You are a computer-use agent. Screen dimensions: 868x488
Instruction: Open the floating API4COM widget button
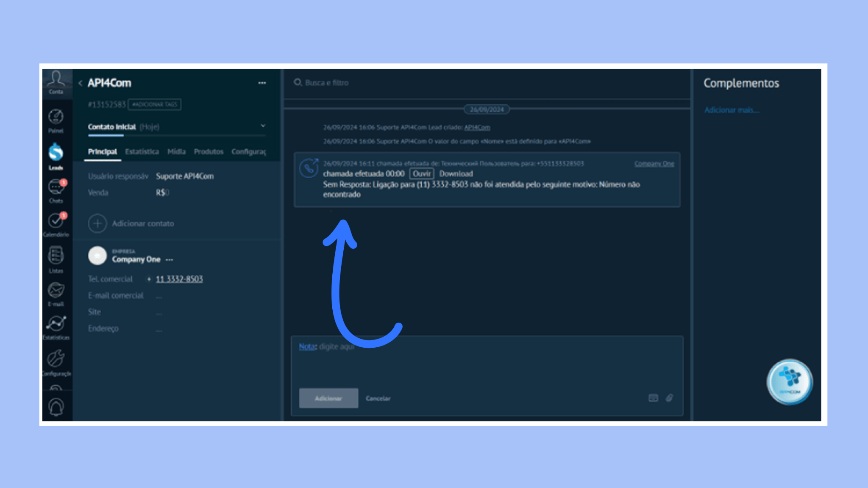click(x=790, y=382)
